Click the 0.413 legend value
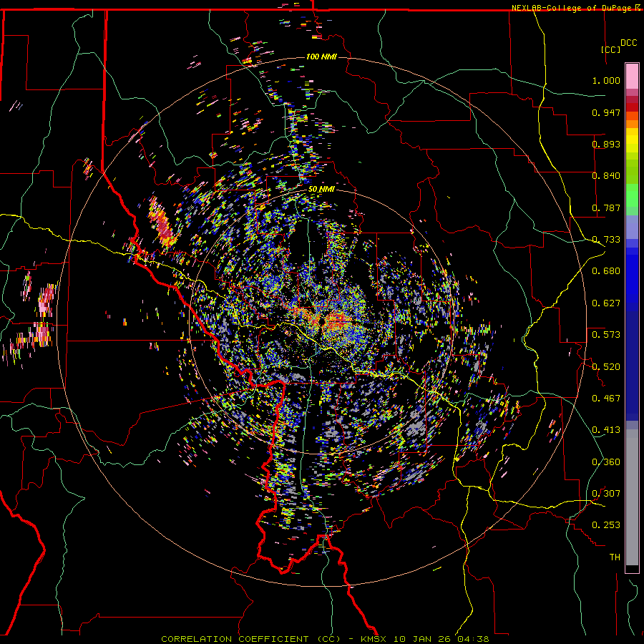Screen dimensions: 644x644 [606, 430]
